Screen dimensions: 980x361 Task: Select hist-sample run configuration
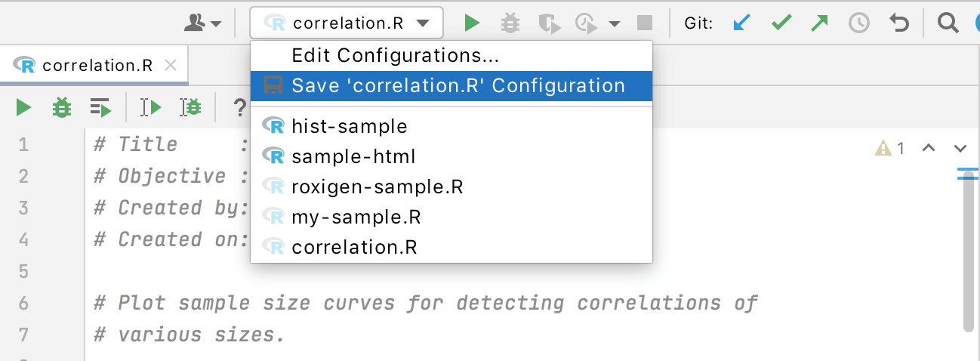click(349, 126)
